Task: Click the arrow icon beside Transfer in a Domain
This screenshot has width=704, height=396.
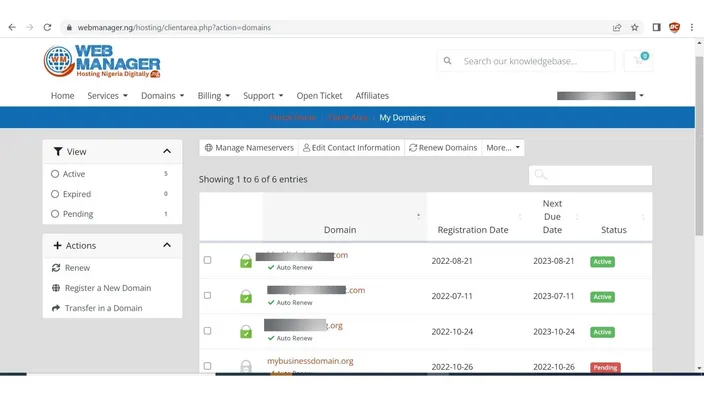Action: pyautogui.click(x=56, y=308)
